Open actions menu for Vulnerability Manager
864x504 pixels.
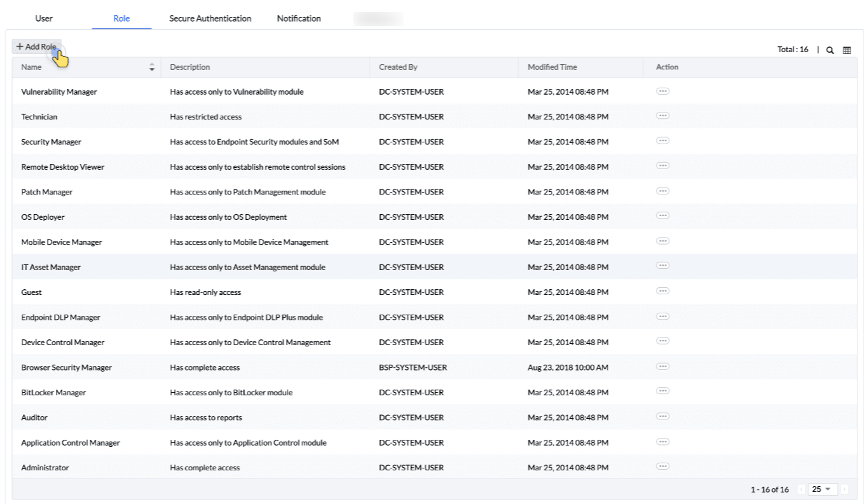click(x=662, y=91)
